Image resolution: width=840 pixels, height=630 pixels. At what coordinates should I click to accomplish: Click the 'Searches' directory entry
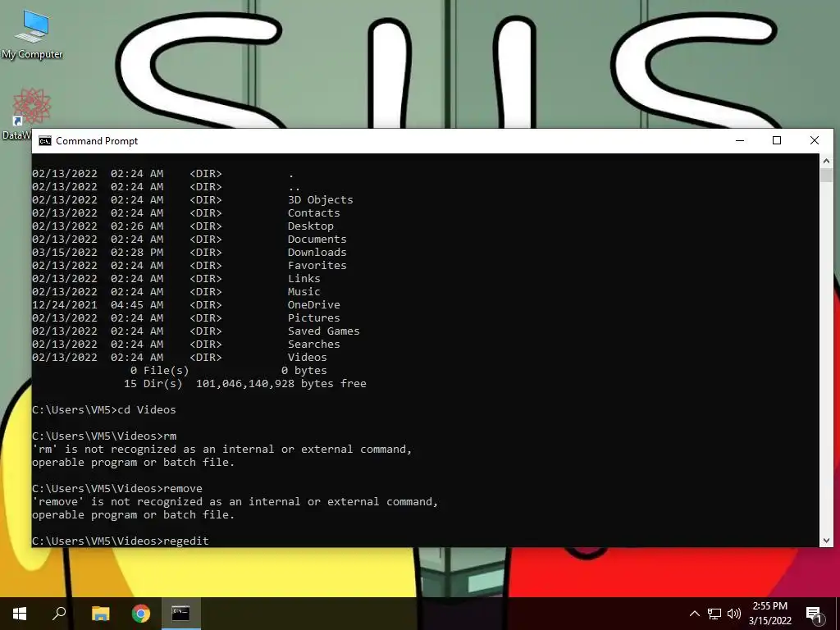(314, 344)
